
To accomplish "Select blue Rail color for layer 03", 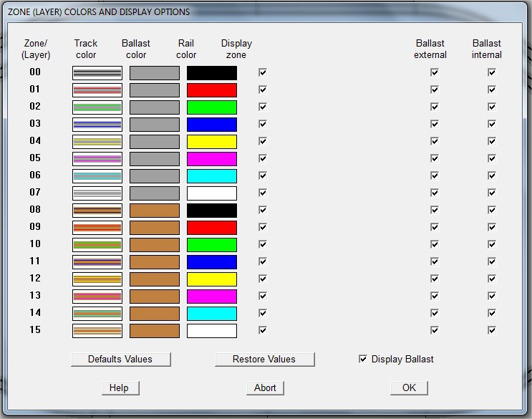I will (212, 125).
